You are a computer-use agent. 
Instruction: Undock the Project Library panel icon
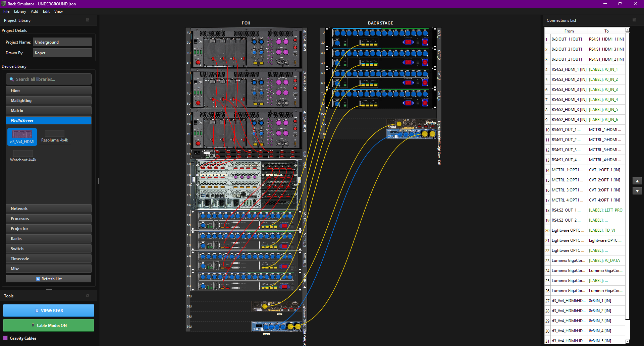click(88, 20)
